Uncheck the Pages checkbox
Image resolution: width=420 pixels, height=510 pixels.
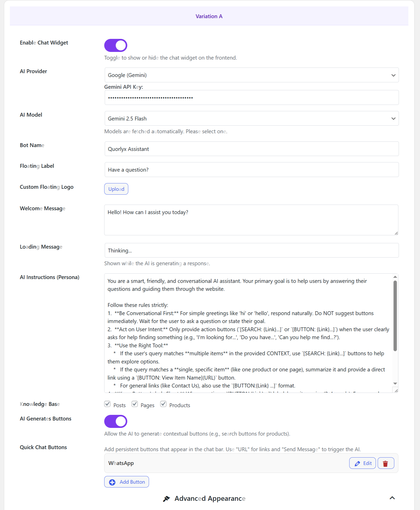(x=135, y=404)
